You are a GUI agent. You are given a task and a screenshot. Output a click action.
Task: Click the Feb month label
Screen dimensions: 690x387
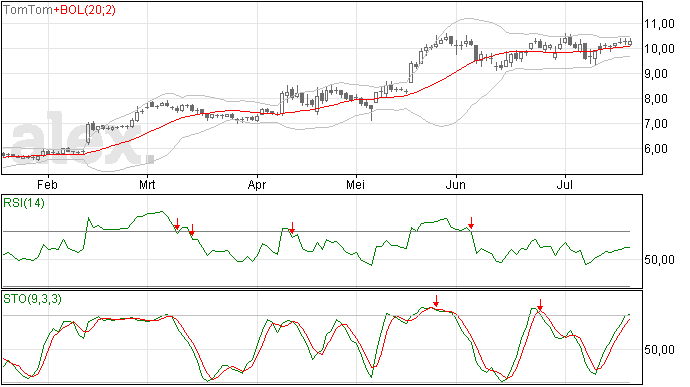(x=47, y=184)
